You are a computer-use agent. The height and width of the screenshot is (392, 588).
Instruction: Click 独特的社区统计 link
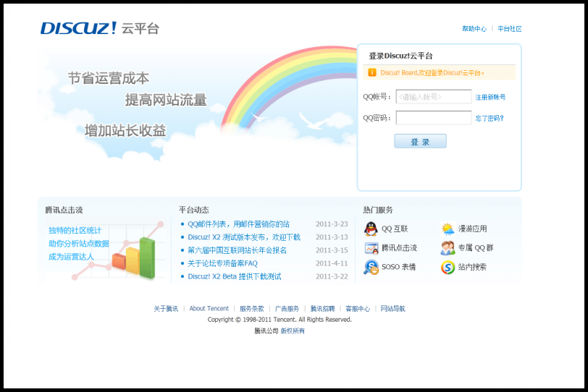[75, 230]
